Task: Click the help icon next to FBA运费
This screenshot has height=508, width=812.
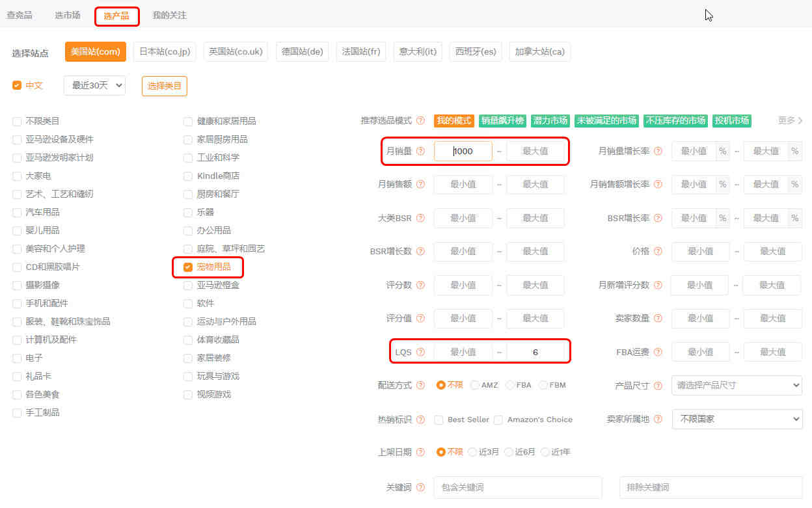Action: point(658,352)
